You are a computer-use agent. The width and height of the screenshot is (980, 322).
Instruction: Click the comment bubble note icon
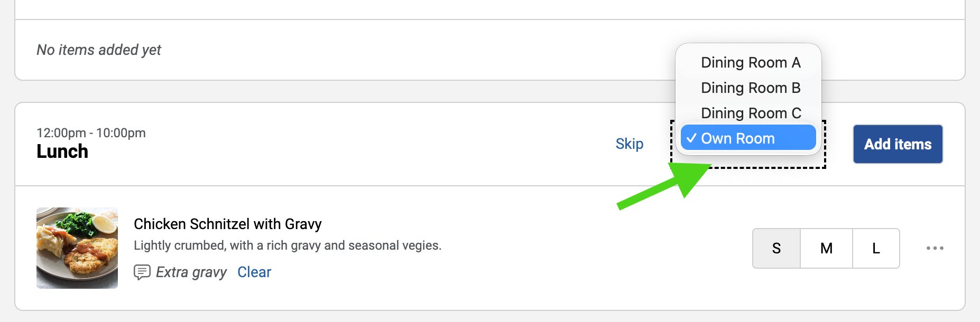(x=142, y=272)
